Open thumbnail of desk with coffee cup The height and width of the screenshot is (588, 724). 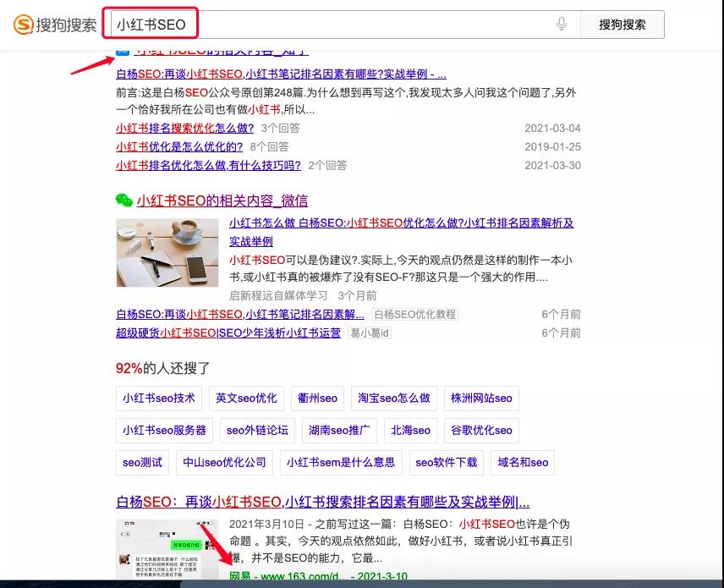(167, 252)
